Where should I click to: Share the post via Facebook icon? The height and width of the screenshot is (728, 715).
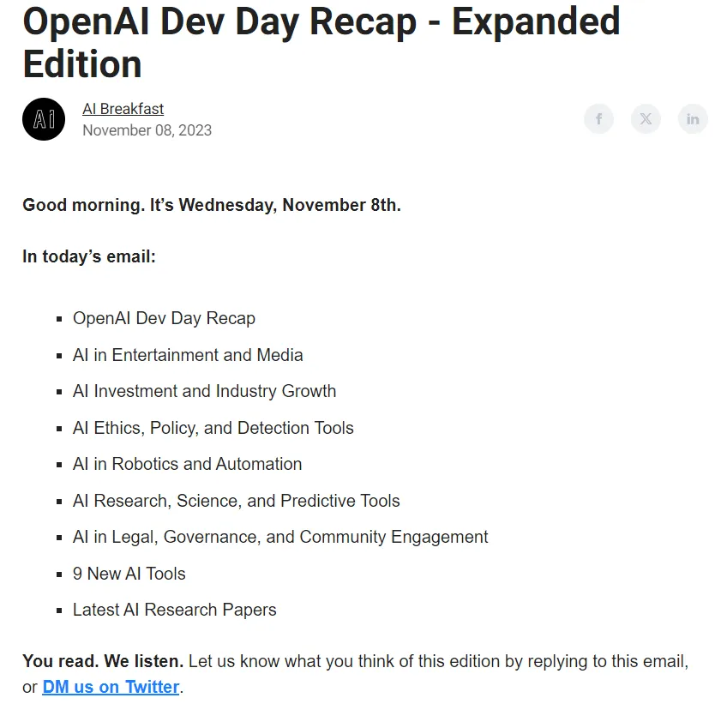point(598,119)
